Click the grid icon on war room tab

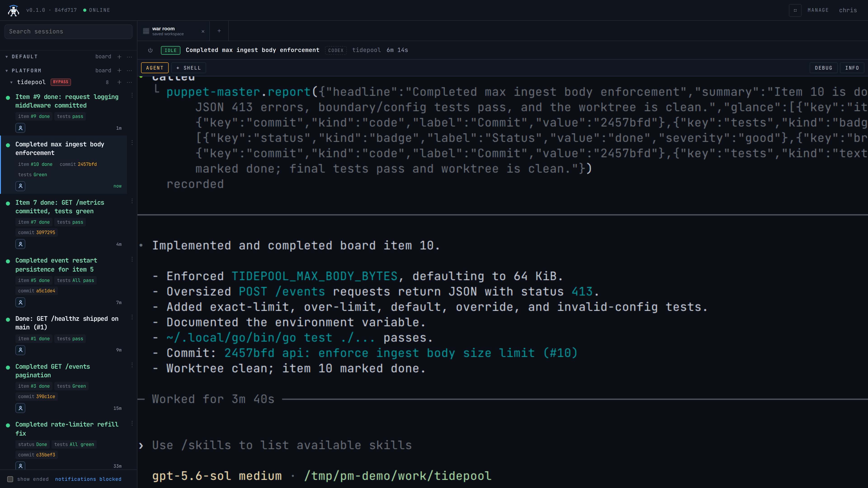pyautogui.click(x=146, y=31)
